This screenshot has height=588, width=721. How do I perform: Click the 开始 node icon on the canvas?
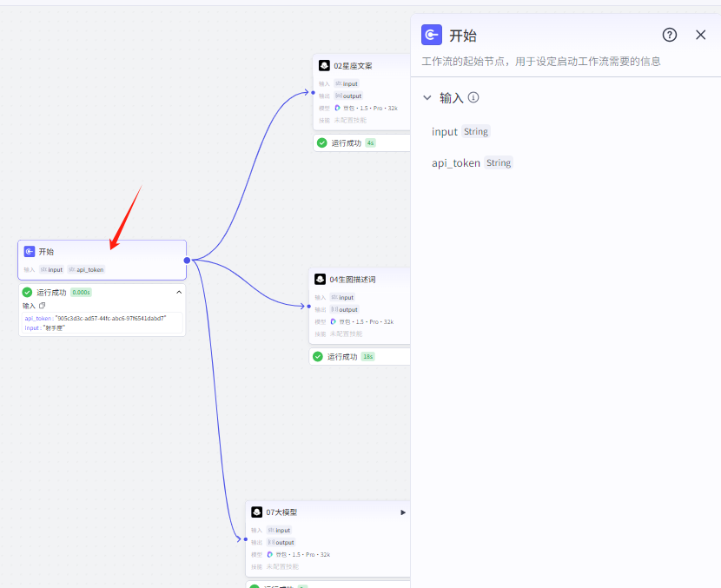click(30, 252)
